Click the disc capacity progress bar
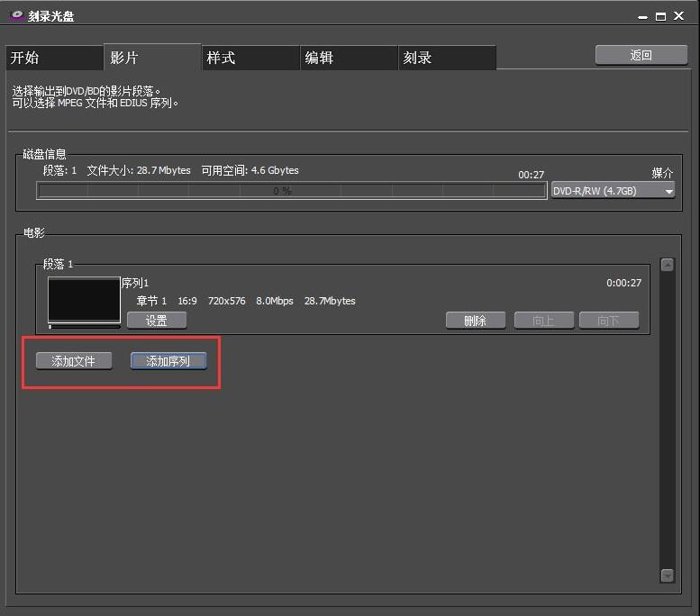Image resolution: width=700 pixels, height=616 pixels. [292, 191]
